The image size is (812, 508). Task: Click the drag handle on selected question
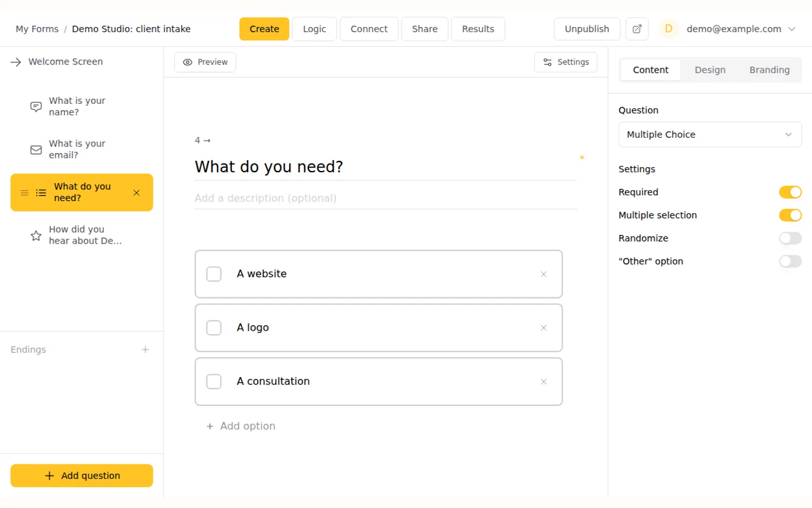click(x=24, y=192)
